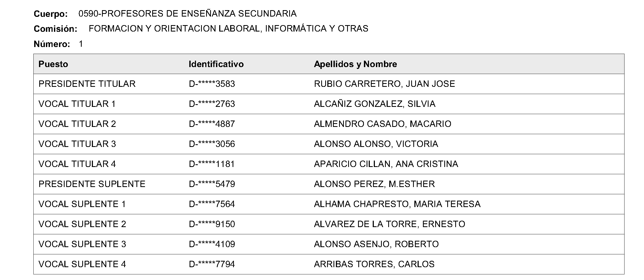
Task: Click the Puesto column header
Action: 53,64
